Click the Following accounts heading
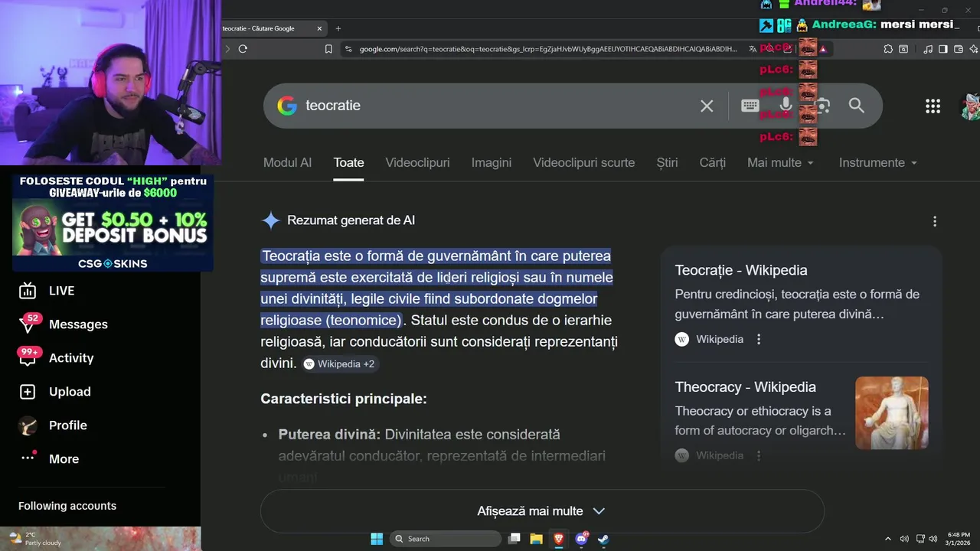This screenshot has width=980, height=551. (x=67, y=506)
